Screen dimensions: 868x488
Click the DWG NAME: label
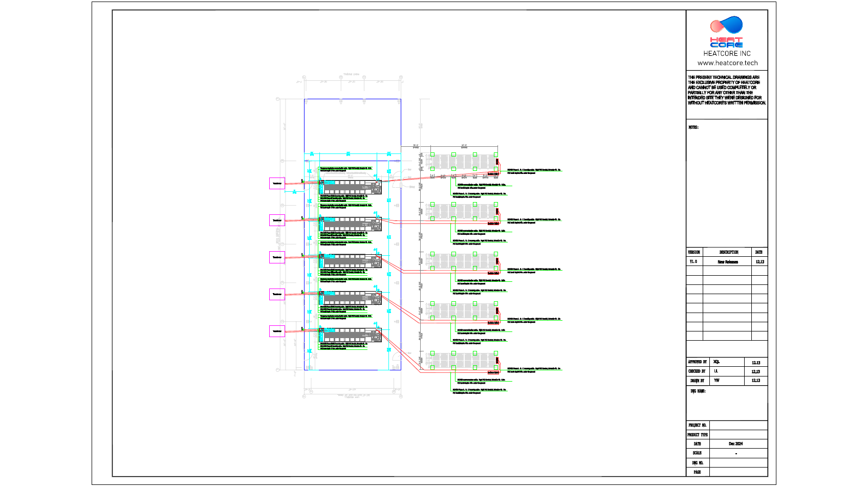click(x=698, y=391)
